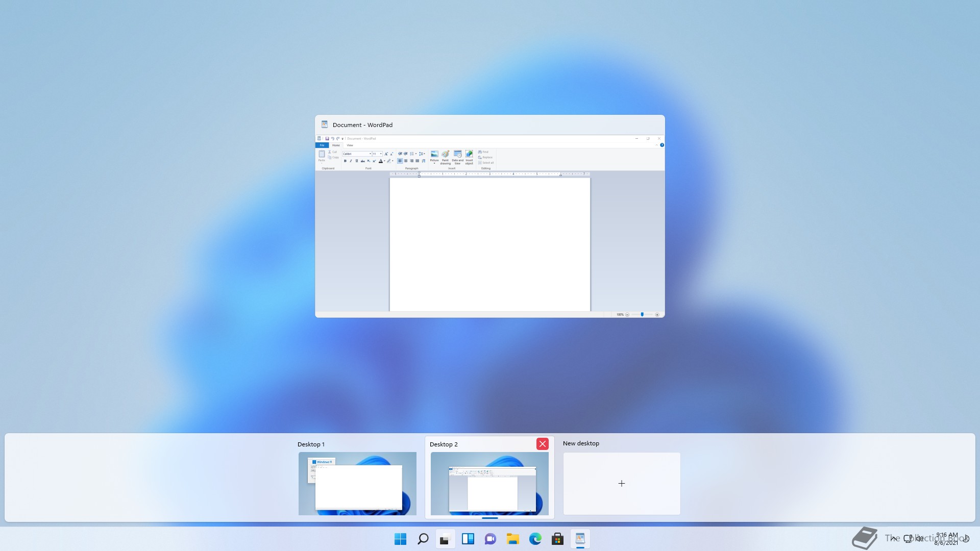This screenshot has width=980, height=551.
Task: Launch the Chat app from the taskbar
Action: tap(491, 539)
